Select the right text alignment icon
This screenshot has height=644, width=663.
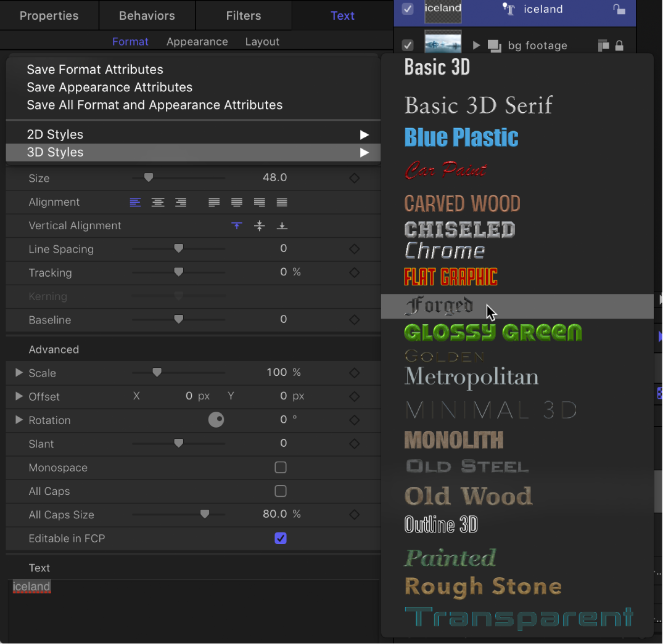[x=180, y=202]
